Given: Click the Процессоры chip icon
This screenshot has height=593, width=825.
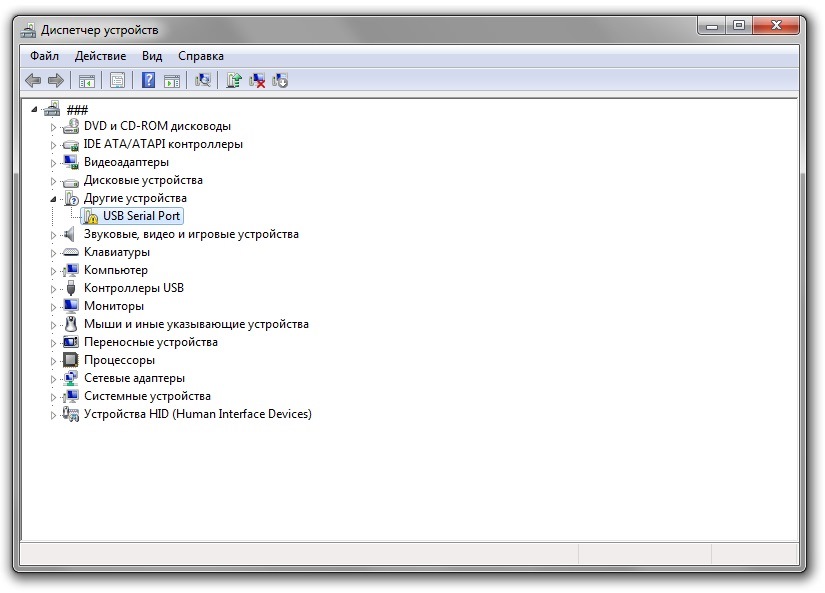Looking at the screenshot, I should click(71, 360).
